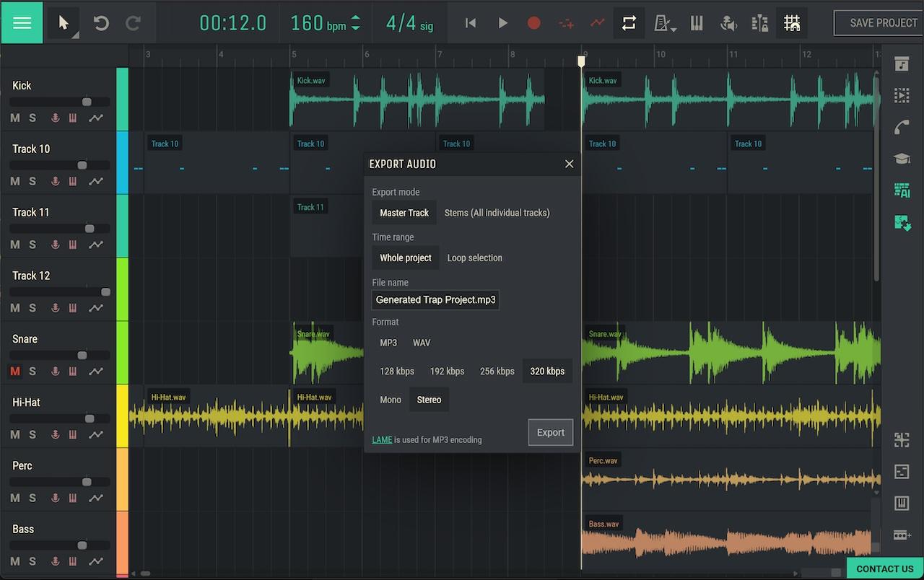Choose WAV as the export format
924x580 pixels.
tap(421, 343)
